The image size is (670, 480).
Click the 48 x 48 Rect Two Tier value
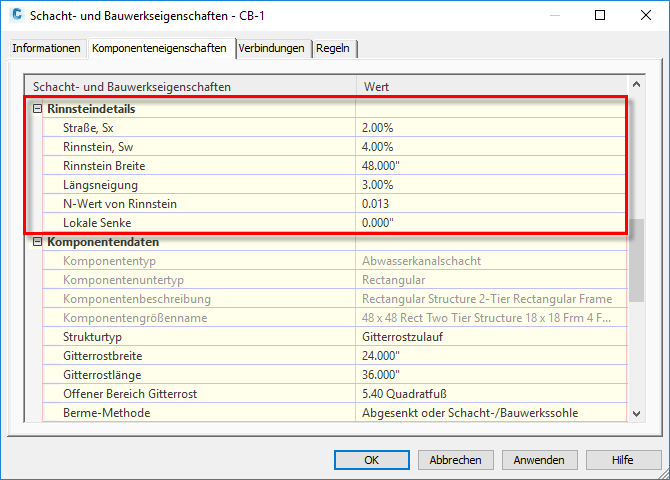[487, 318]
